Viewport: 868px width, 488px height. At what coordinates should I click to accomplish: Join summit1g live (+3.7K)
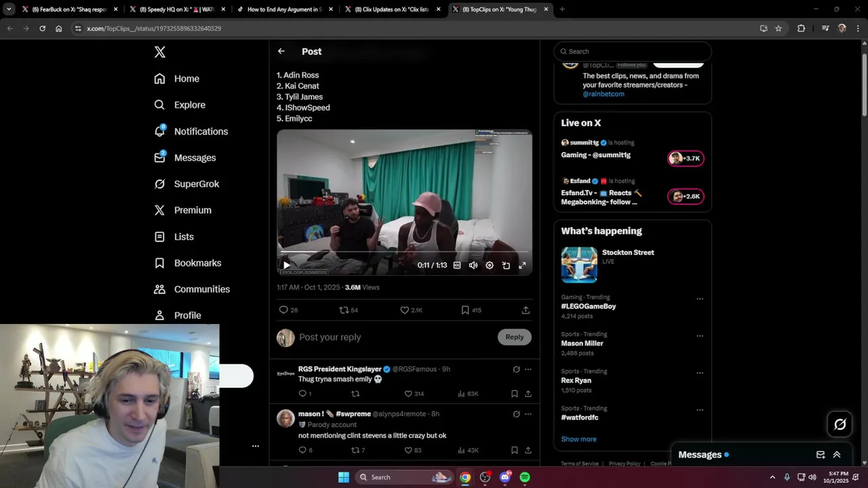(x=686, y=159)
